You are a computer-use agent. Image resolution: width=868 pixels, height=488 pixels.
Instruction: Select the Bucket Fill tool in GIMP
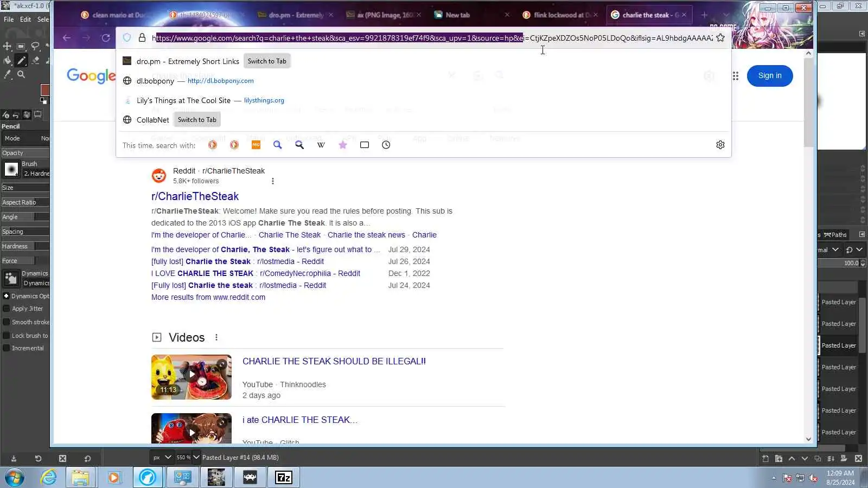pos(8,60)
